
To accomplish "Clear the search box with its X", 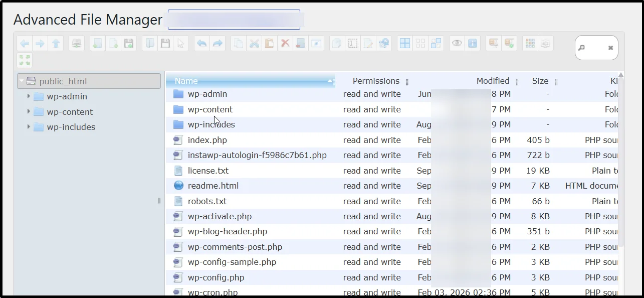I will pyautogui.click(x=610, y=48).
